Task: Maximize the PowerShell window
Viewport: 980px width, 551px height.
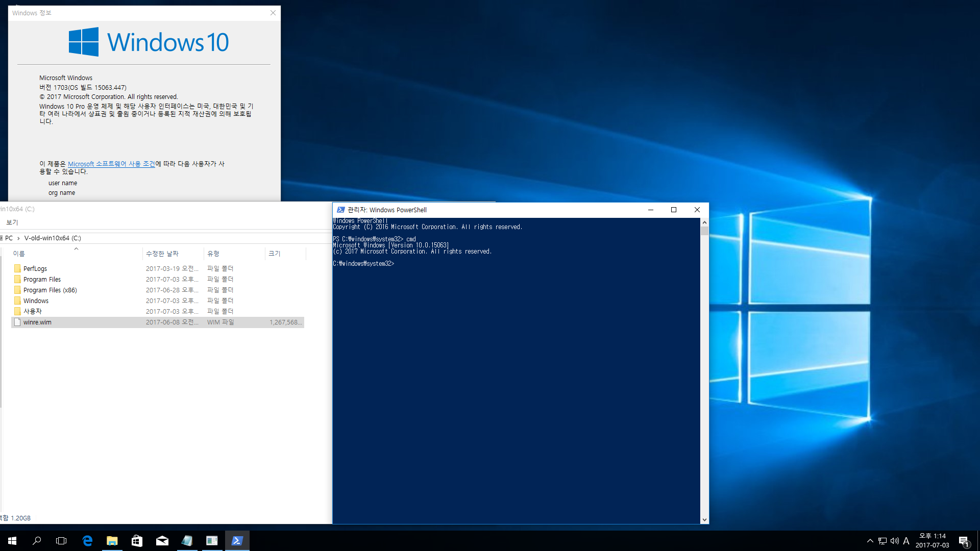Action: pos(674,210)
